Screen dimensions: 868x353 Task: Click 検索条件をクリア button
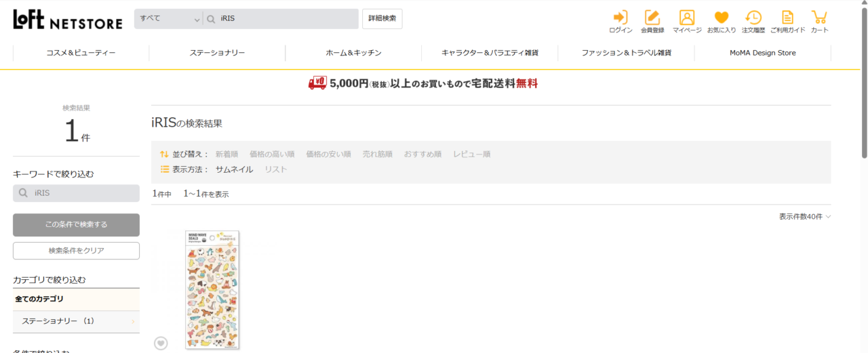coord(76,251)
